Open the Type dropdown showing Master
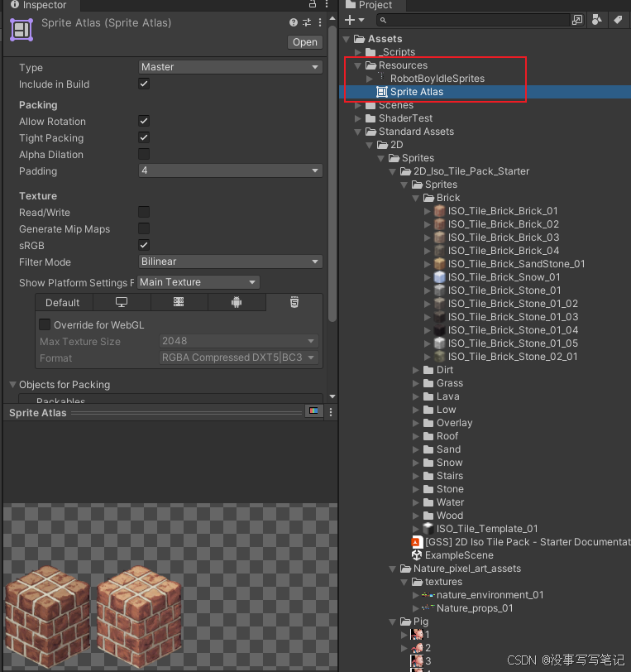The height and width of the screenshot is (672, 631). 231,67
